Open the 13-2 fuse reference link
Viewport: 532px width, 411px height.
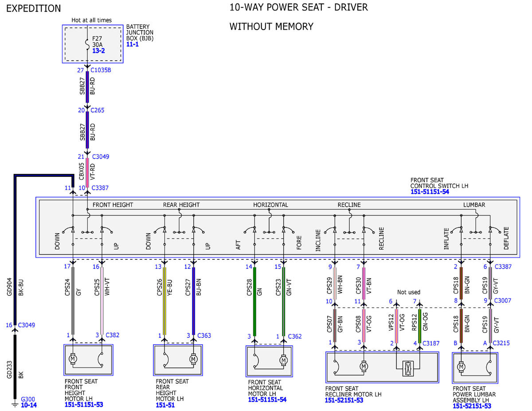click(98, 51)
